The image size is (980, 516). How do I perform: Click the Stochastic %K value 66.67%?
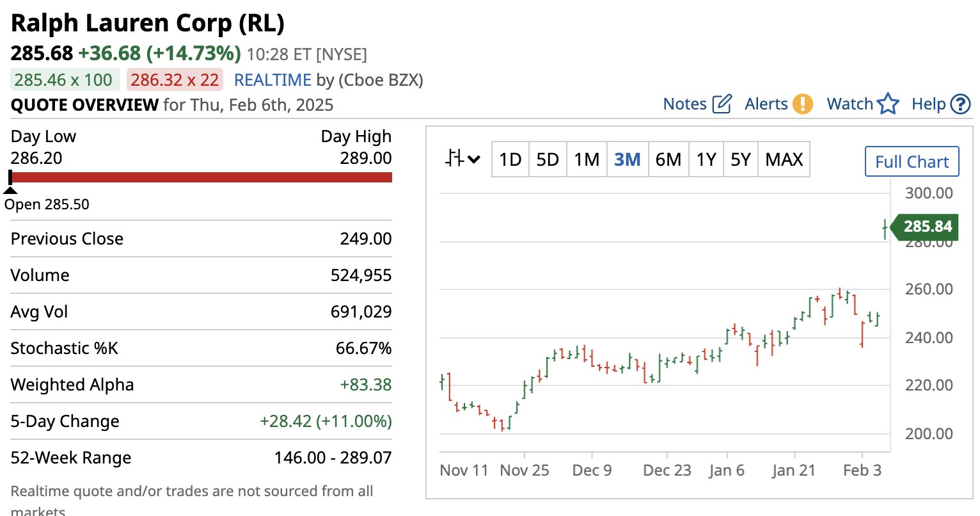click(x=363, y=348)
